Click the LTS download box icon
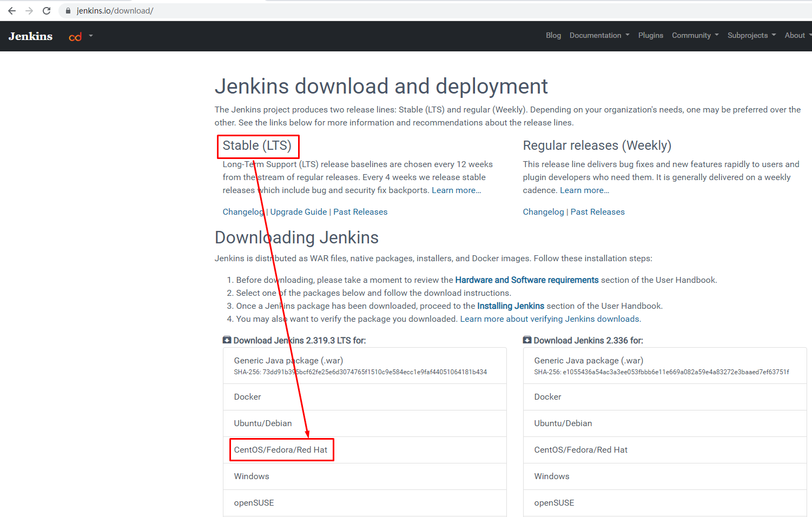Screen dimensions: 812x517 point(227,340)
